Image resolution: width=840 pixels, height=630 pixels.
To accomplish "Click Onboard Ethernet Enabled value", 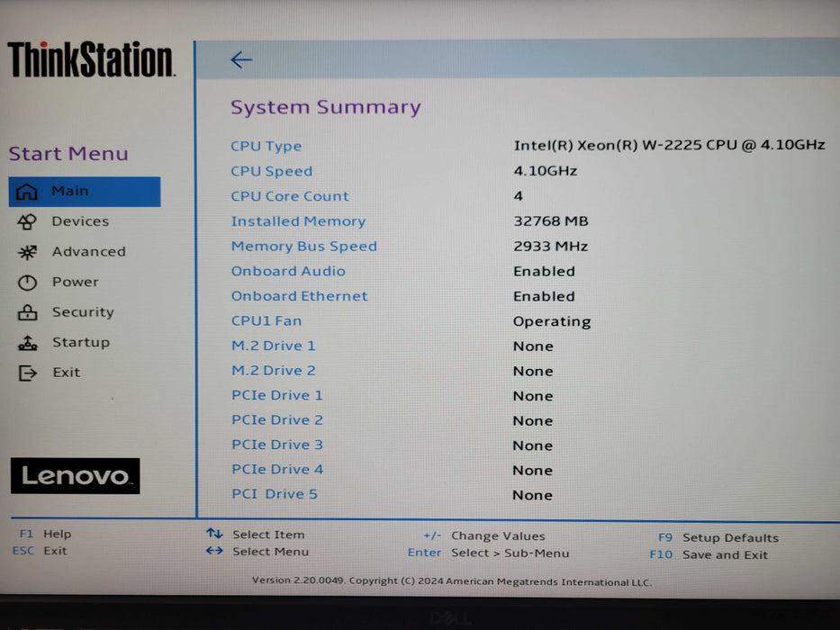I will [544, 297].
